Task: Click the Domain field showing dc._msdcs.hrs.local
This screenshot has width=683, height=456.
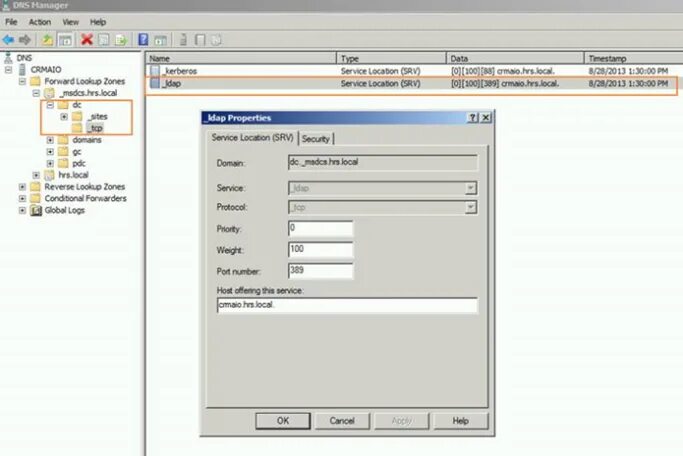Action: point(382,162)
